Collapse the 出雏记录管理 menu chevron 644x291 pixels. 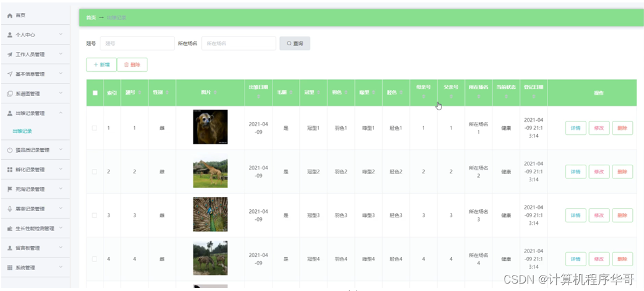pos(61,113)
